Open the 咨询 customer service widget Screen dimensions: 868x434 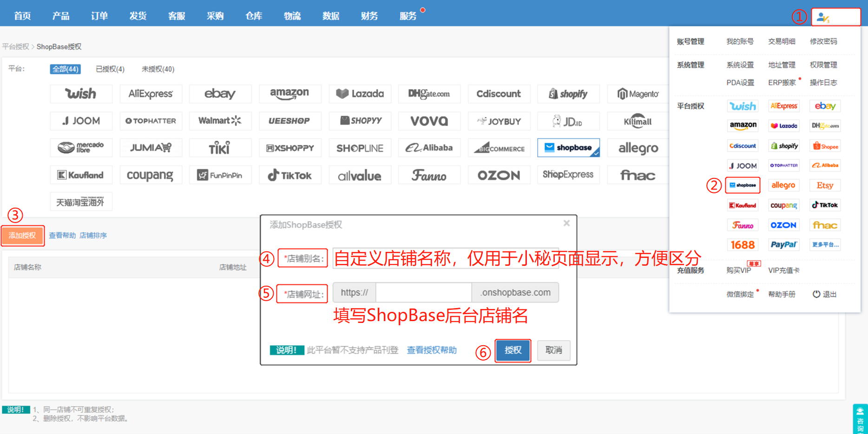(x=860, y=419)
